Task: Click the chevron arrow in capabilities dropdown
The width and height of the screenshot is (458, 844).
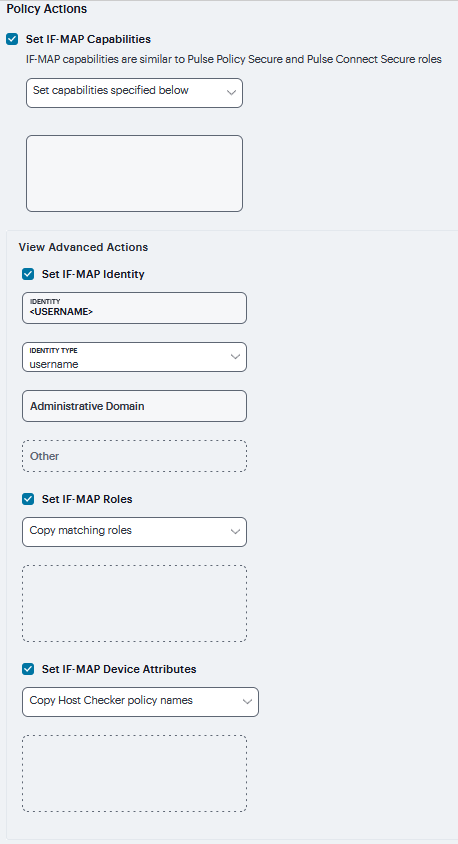Action: [231, 93]
